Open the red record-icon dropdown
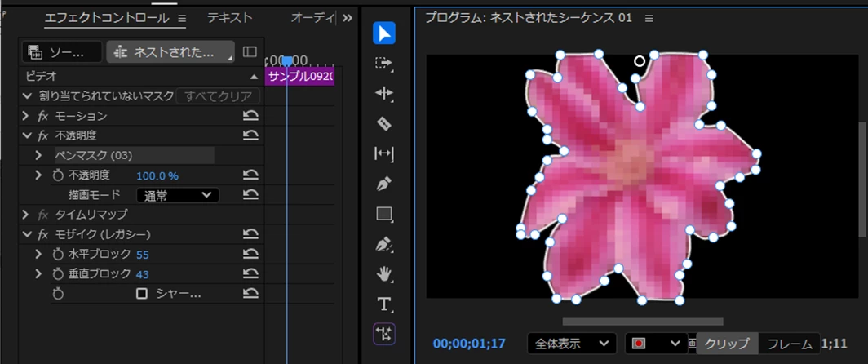 (656, 344)
